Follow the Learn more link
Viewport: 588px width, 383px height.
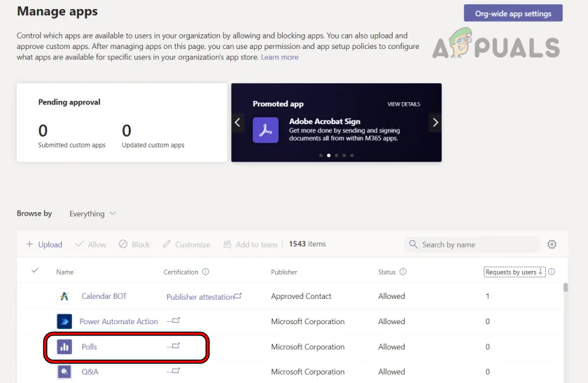279,57
